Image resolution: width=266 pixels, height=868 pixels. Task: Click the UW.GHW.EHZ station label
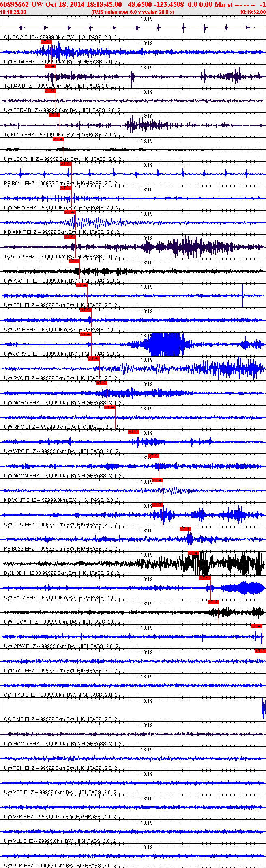tap(20, 208)
